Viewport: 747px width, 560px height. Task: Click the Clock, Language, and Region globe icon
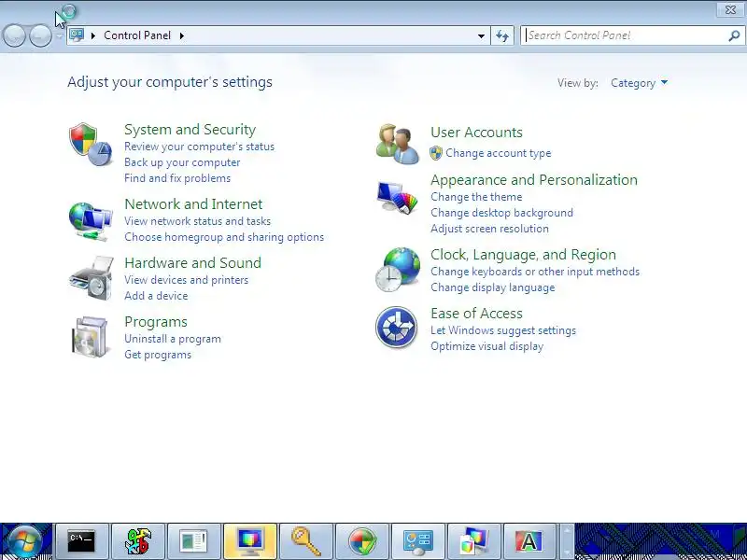[398, 269]
